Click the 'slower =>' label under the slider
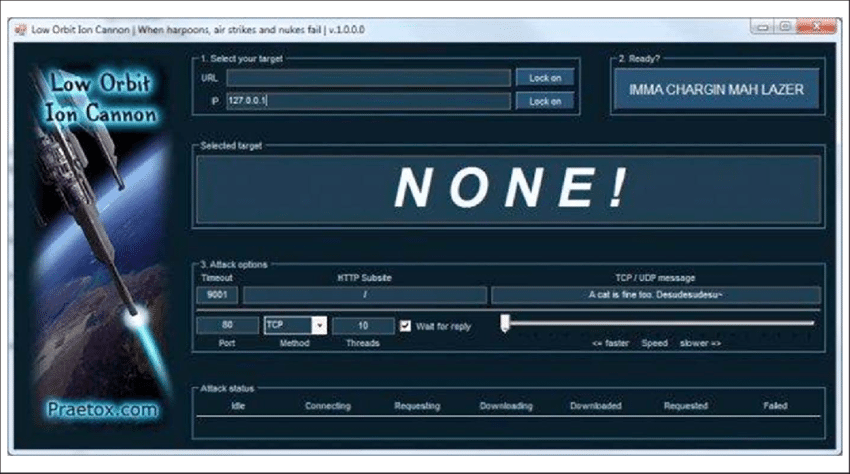Image resolution: width=850 pixels, height=474 pixels. (x=700, y=343)
